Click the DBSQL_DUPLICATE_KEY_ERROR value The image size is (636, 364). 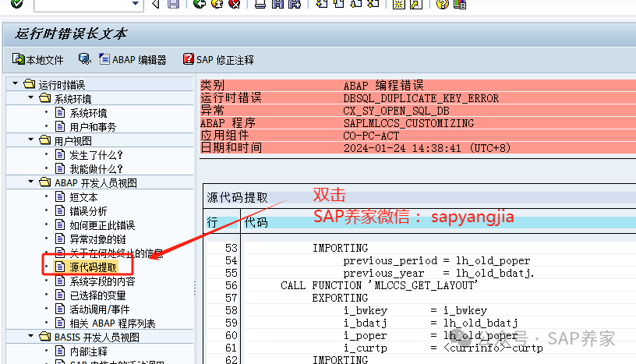coord(421,98)
